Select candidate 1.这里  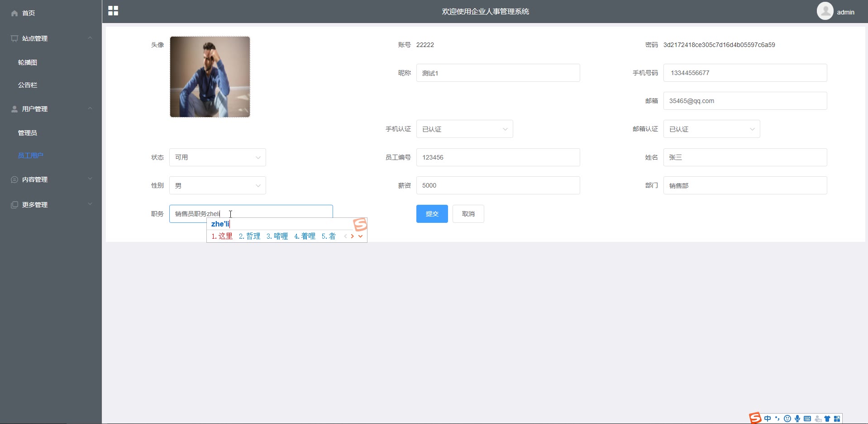tap(222, 236)
